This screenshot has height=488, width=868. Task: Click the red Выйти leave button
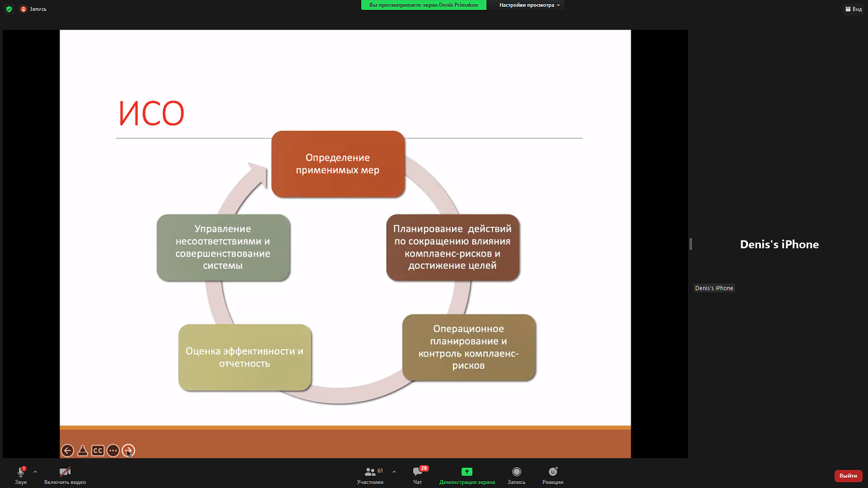click(848, 475)
